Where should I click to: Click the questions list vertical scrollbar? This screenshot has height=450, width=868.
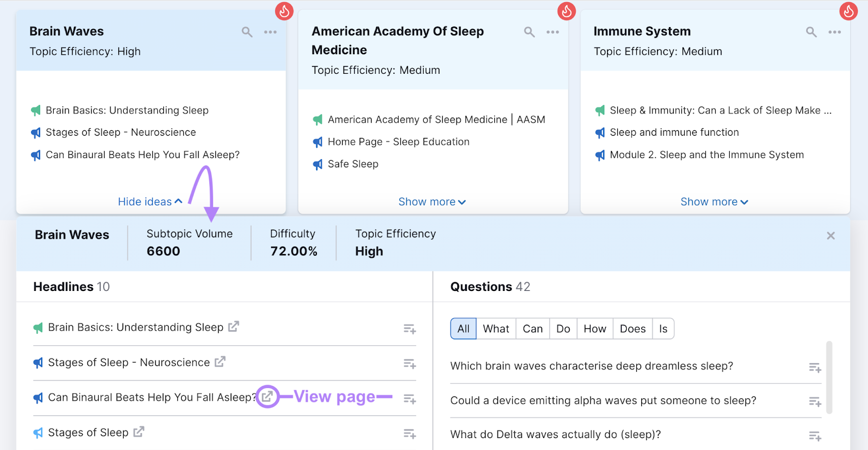coord(829,377)
